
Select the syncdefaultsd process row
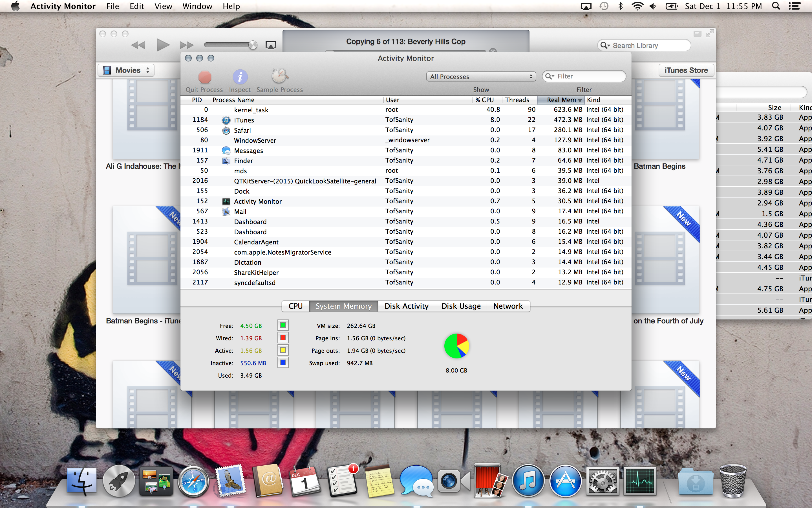(406, 283)
